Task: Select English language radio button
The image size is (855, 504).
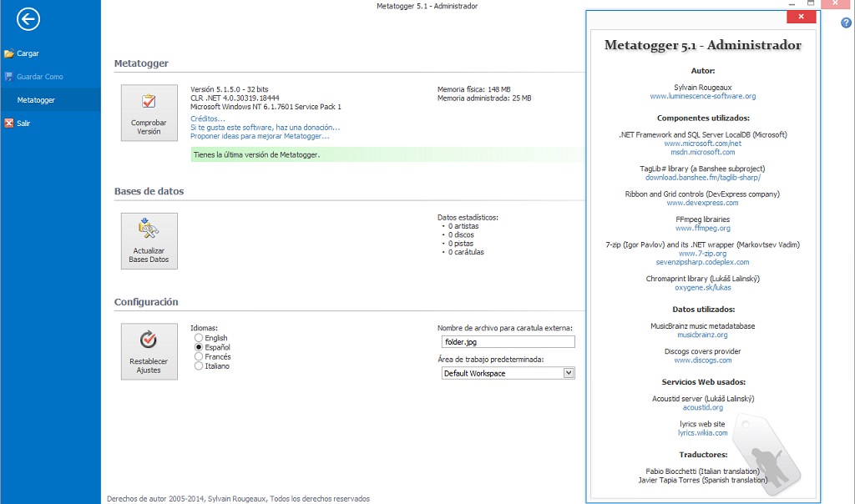Action: click(199, 338)
